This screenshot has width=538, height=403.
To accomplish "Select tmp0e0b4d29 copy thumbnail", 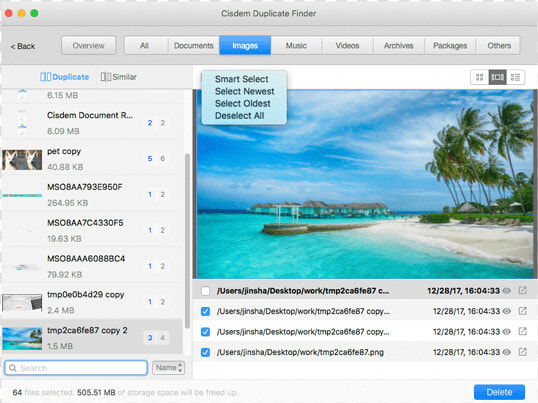I will tap(22, 303).
